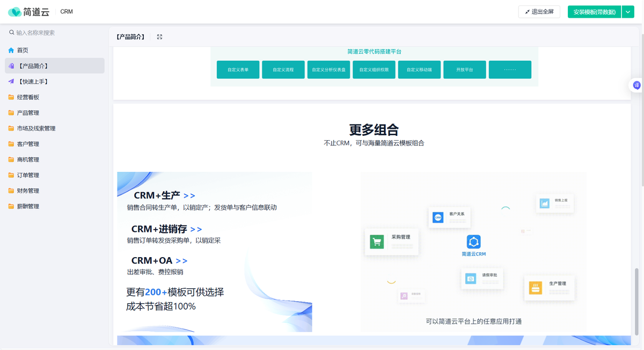Click the green shopping cart 采购管理 icon
The height and width of the screenshot is (350, 644).
pos(377,242)
